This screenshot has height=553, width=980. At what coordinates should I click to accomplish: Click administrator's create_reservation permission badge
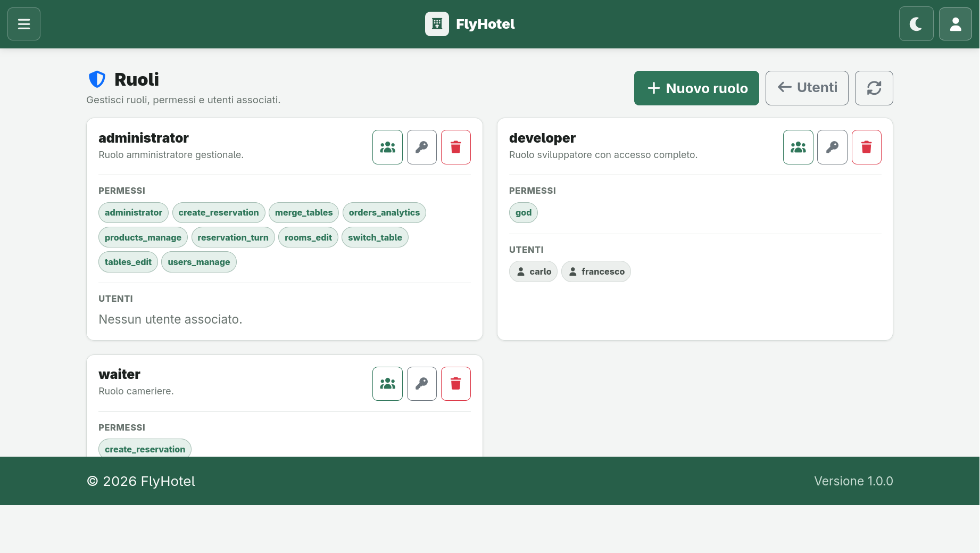pyautogui.click(x=219, y=213)
